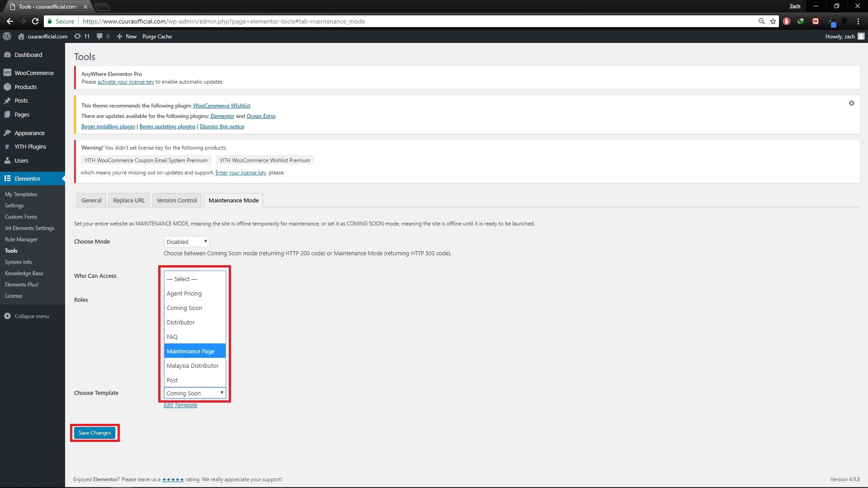Close the Tools browser tab
Image resolution: width=868 pixels, height=488 pixels.
pos(85,7)
